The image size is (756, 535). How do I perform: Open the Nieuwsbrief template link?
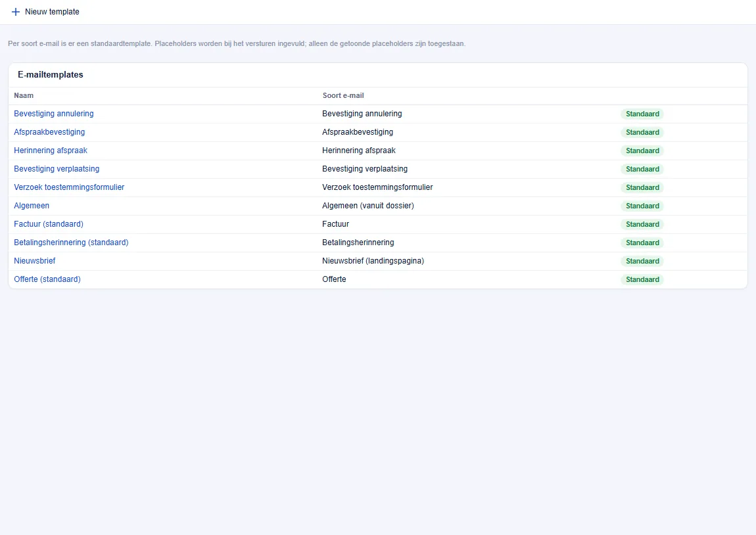tap(35, 261)
